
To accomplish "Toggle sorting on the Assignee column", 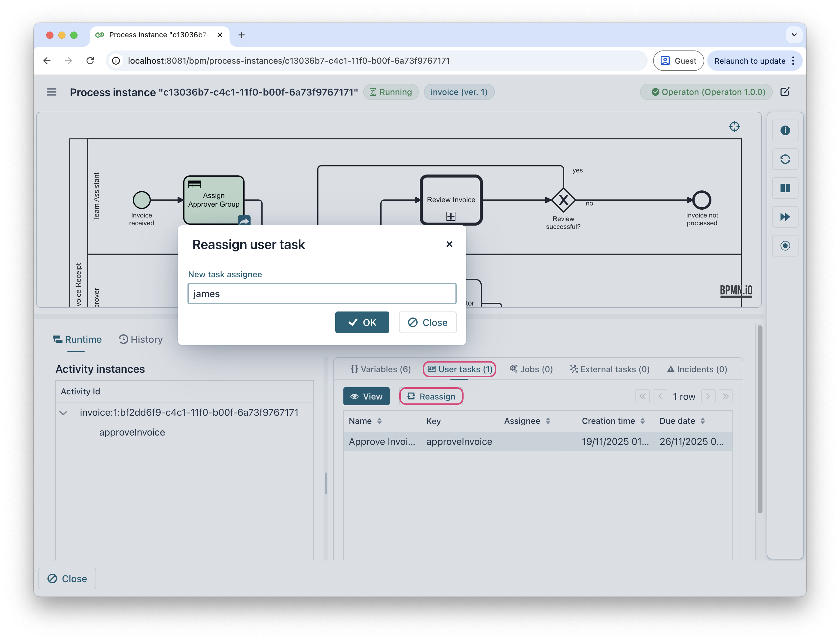I will tap(549, 421).
